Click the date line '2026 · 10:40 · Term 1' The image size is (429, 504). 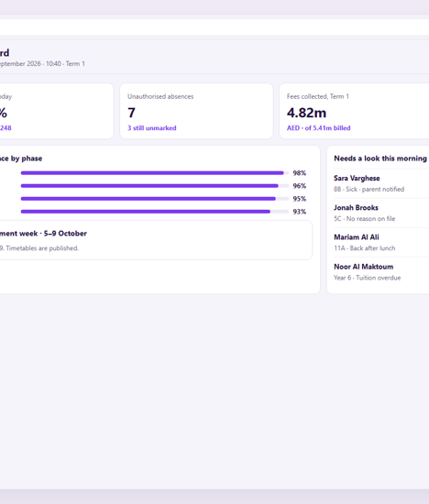pos(56,63)
